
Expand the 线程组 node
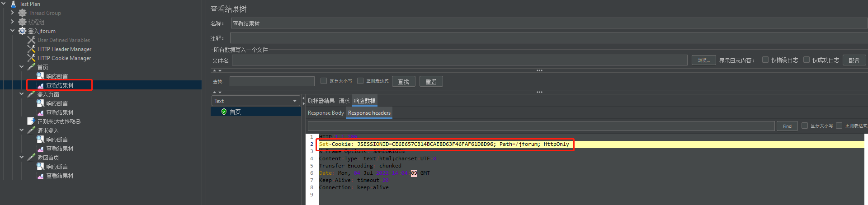(x=13, y=22)
